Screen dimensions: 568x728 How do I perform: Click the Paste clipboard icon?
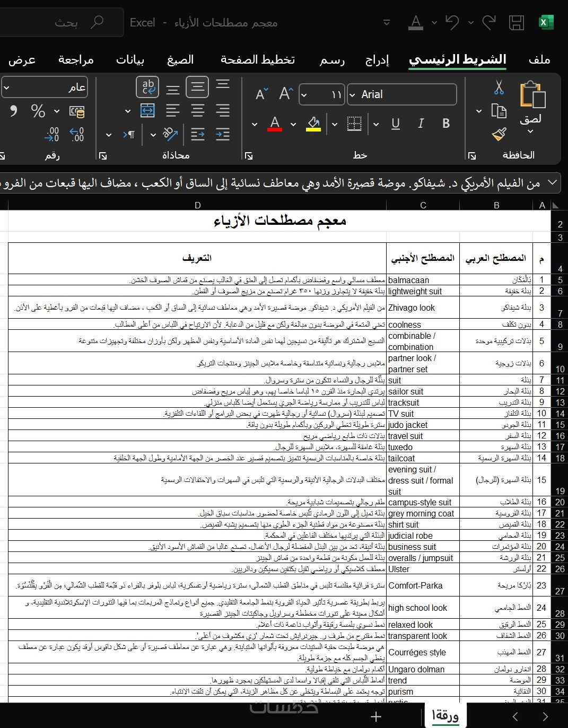532,94
